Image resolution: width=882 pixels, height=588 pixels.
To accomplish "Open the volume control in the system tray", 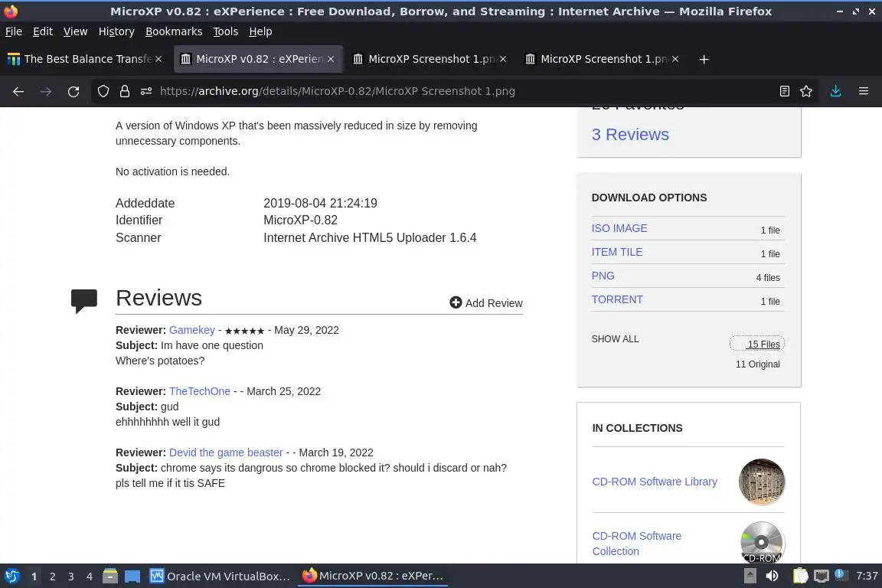I will (x=772, y=576).
